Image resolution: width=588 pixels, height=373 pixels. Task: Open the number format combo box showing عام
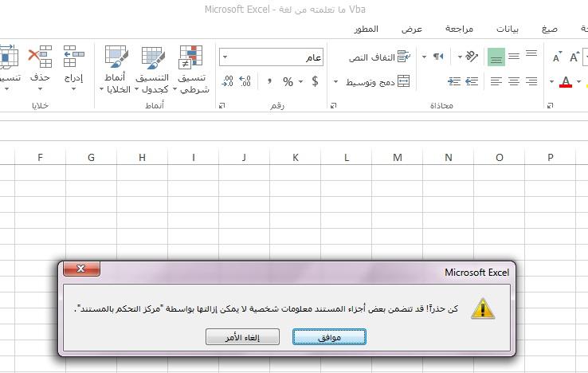(271, 57)
